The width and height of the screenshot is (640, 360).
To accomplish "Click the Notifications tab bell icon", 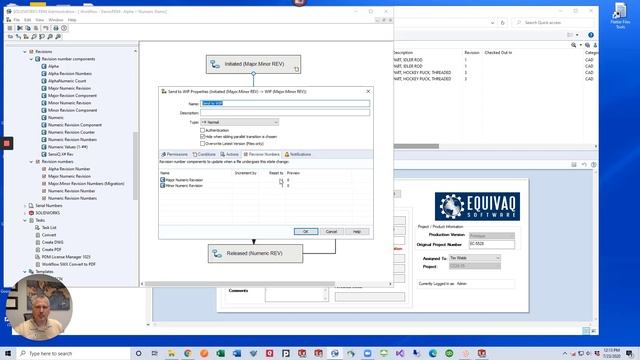I will point(287,154).
